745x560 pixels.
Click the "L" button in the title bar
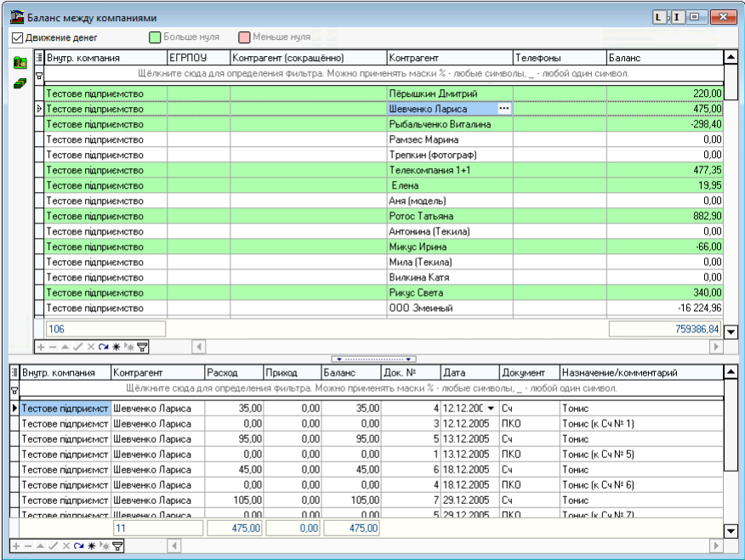658,17
